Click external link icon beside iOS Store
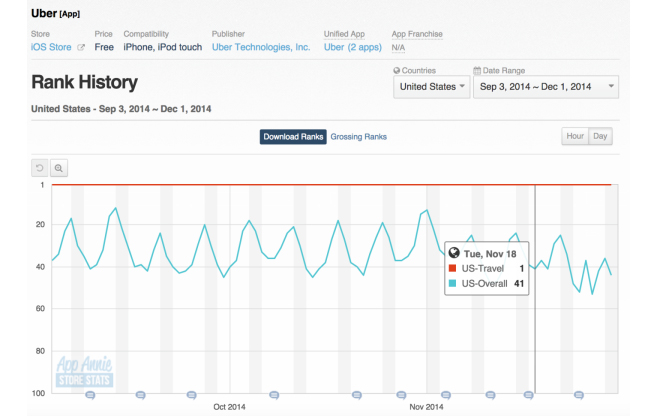The height and width of the screenshot is (416, 654). pyautogui.click(x=81, y=48)
